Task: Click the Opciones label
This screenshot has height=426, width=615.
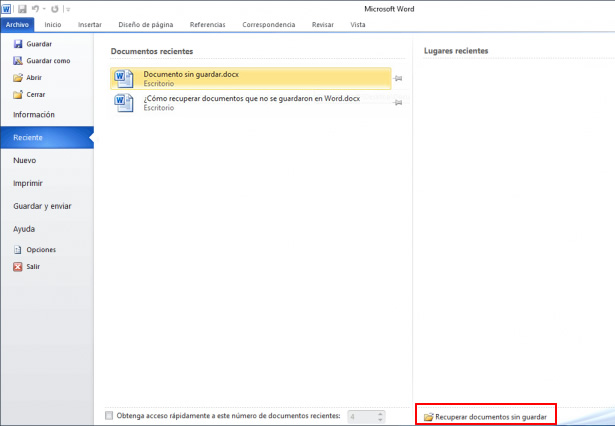Action: click(x=41, y=249)
